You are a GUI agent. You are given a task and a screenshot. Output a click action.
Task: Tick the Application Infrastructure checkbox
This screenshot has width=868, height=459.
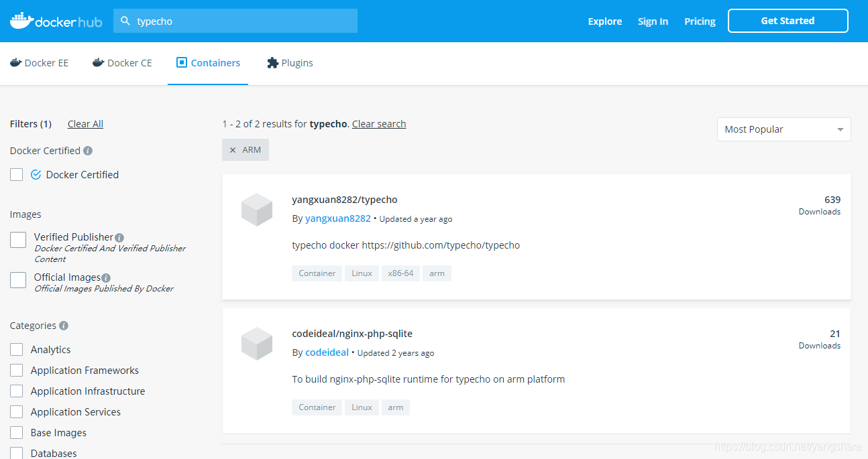click(17, 391)
